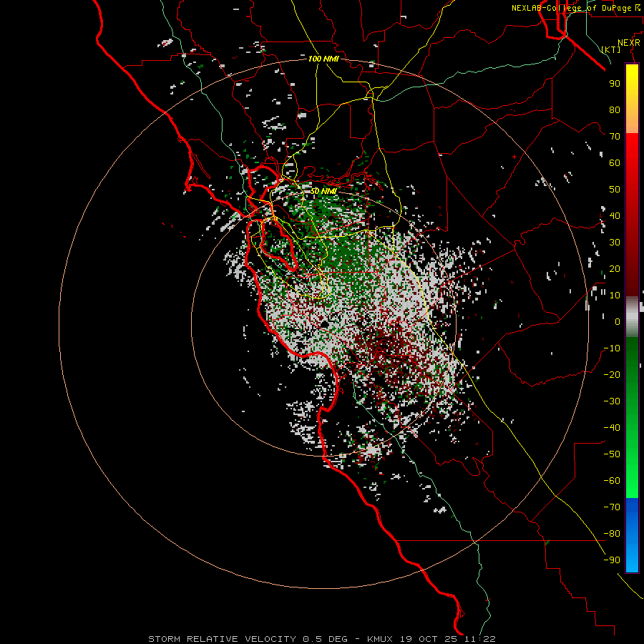Click the -40 value on the velocity scale
Viewport: 644px width, 644px height.
tap(612, 428)
